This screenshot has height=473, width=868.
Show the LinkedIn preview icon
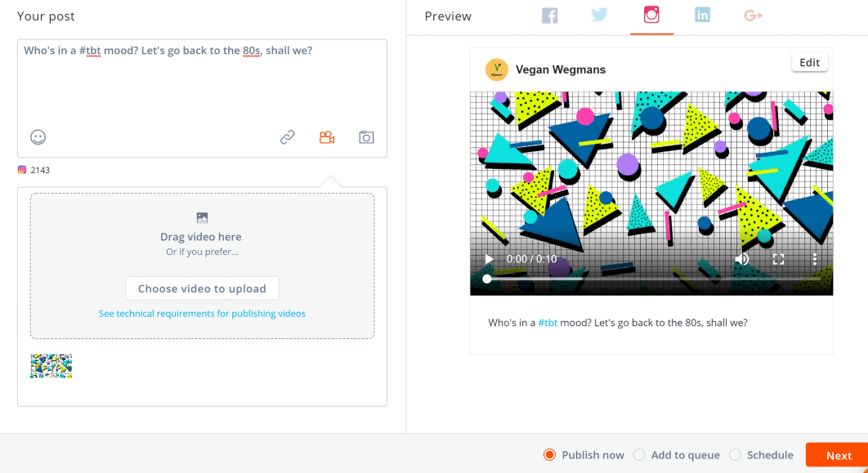pos(702,15)
